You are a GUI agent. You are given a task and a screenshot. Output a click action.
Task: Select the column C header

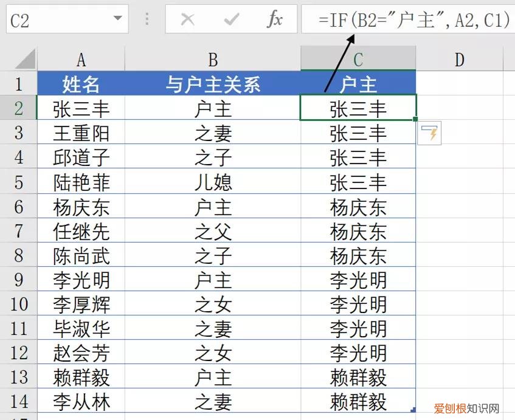358,58
